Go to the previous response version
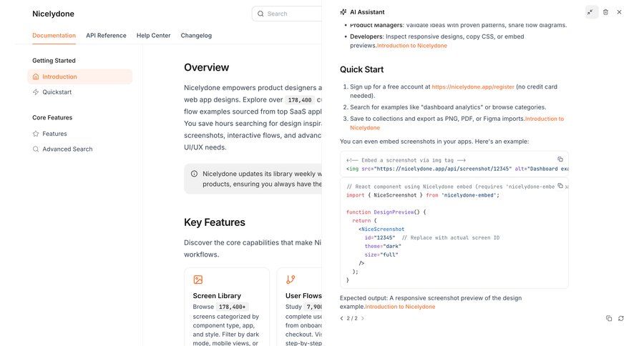The height and width of the screenshot is (346, 644). (x=342, y=319)
